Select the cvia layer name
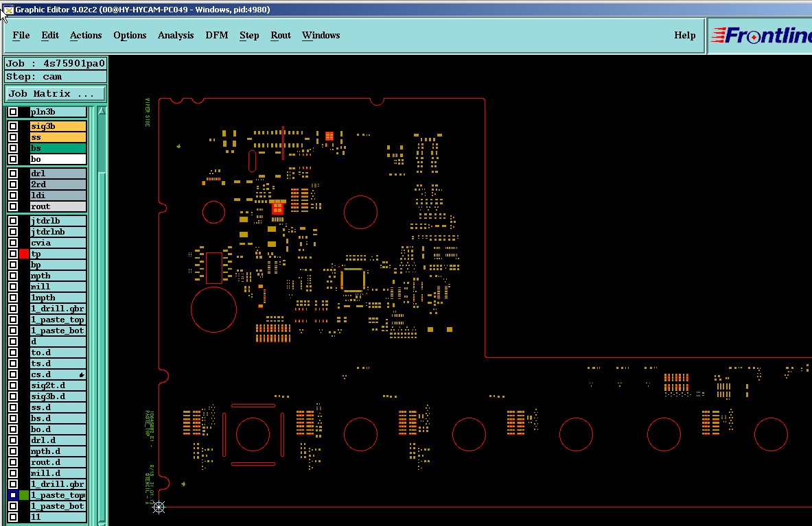Viewport: 812px width, 526px height. coord(58,243)
